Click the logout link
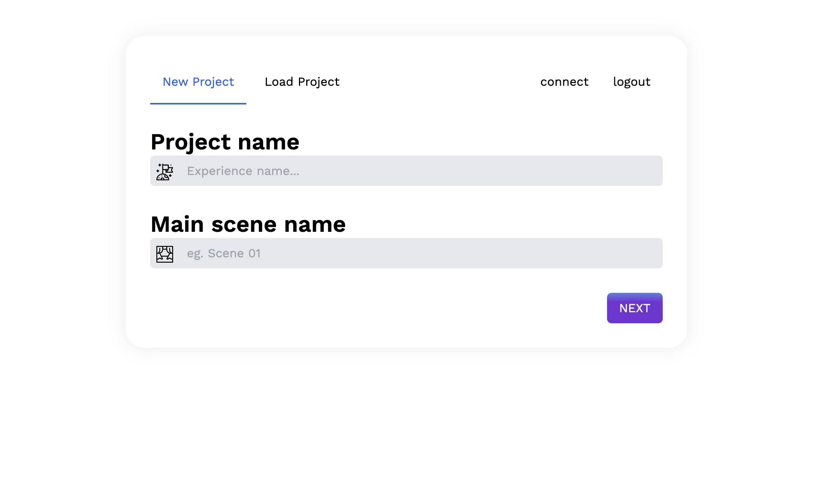The image size is (816, 504). (x=631, y=82)
